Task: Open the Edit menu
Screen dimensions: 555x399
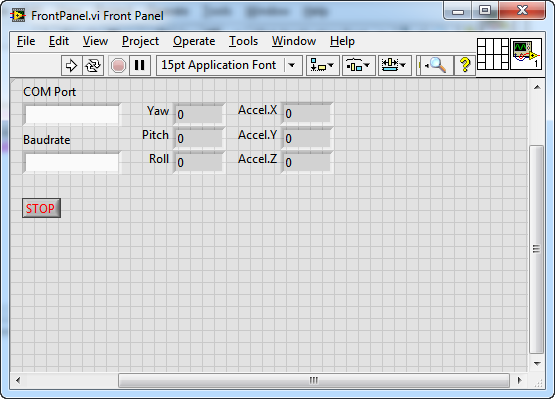Action: coord(59,41)
